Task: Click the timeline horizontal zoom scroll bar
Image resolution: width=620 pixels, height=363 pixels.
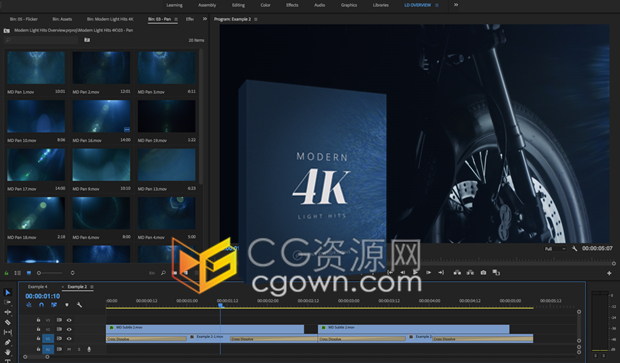Action: pyautogui.click(x=36, y=357)
